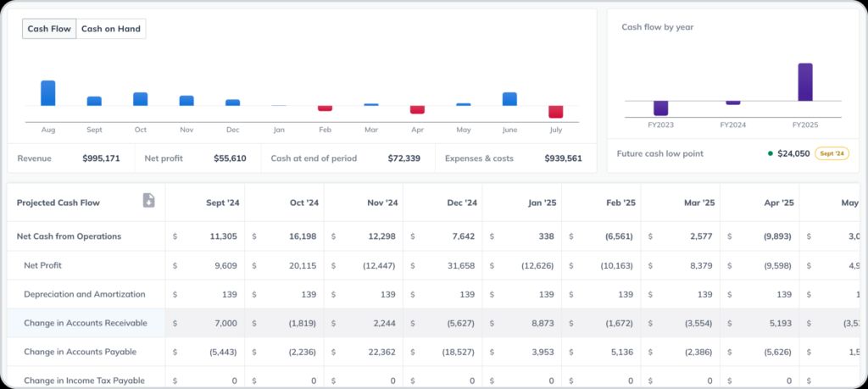Click the red July cash flow bar
Screen dimensions: 868x389
tap(556, 112)
